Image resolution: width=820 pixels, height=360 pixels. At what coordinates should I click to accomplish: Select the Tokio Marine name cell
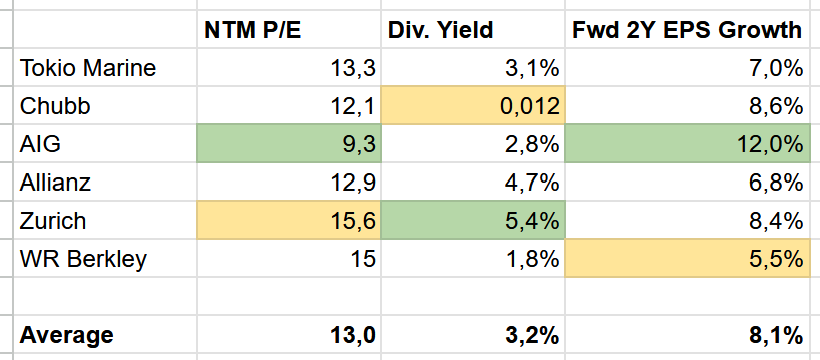(105, 67)
